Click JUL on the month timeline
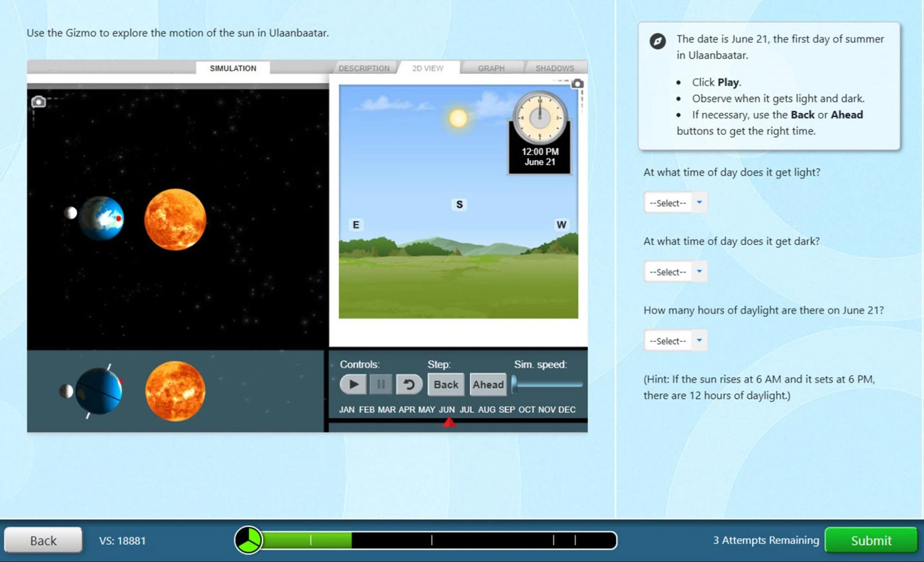This screenshot has height=562, width=924. click(466, 409)
